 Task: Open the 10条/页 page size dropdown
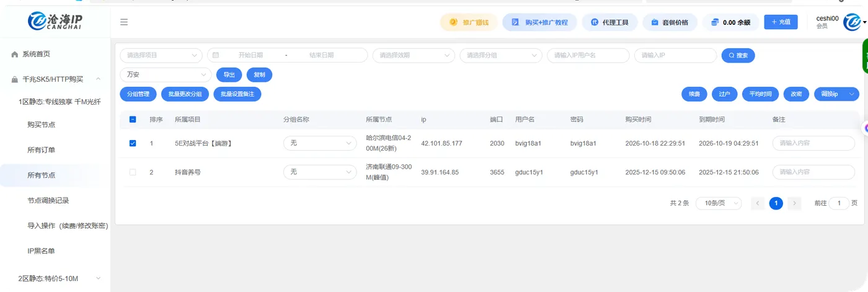click(x=719, y=203)
